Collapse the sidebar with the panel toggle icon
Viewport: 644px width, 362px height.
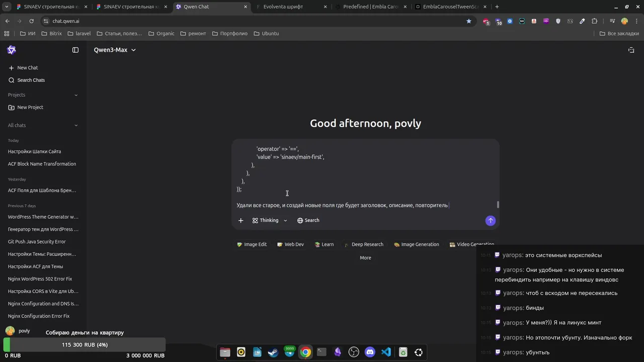(x=75, y=50)
